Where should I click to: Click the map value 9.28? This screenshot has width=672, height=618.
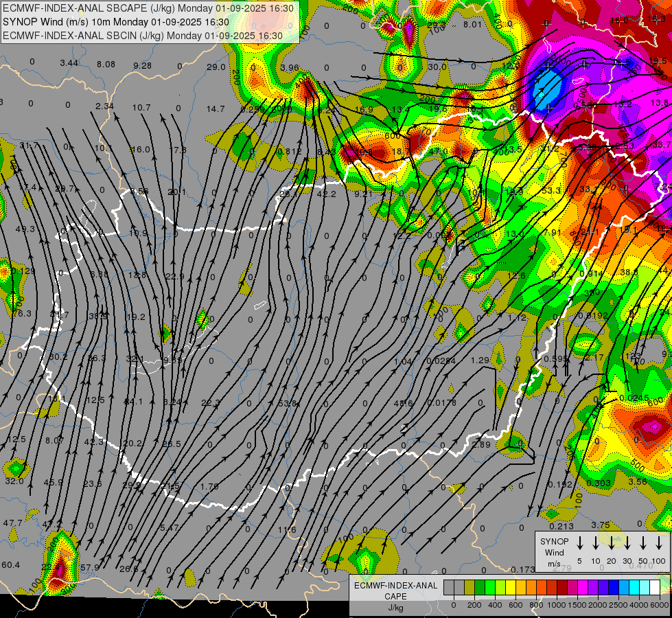pyautogui.click(x=142, y=66)
